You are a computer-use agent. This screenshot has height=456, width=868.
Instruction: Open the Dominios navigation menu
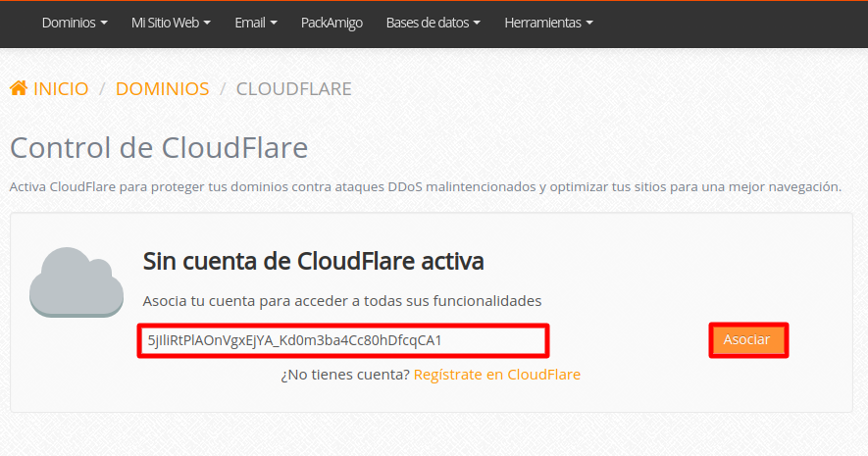(x=69, y=23)
